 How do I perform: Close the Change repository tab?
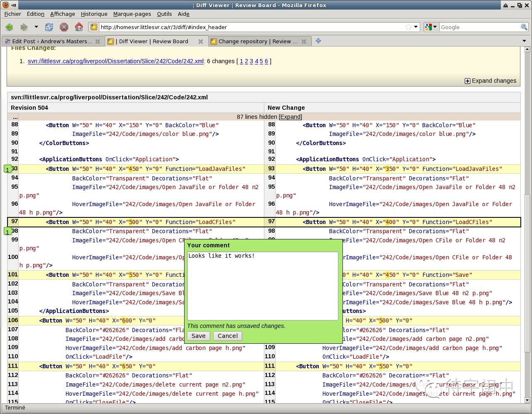[304, 41]
